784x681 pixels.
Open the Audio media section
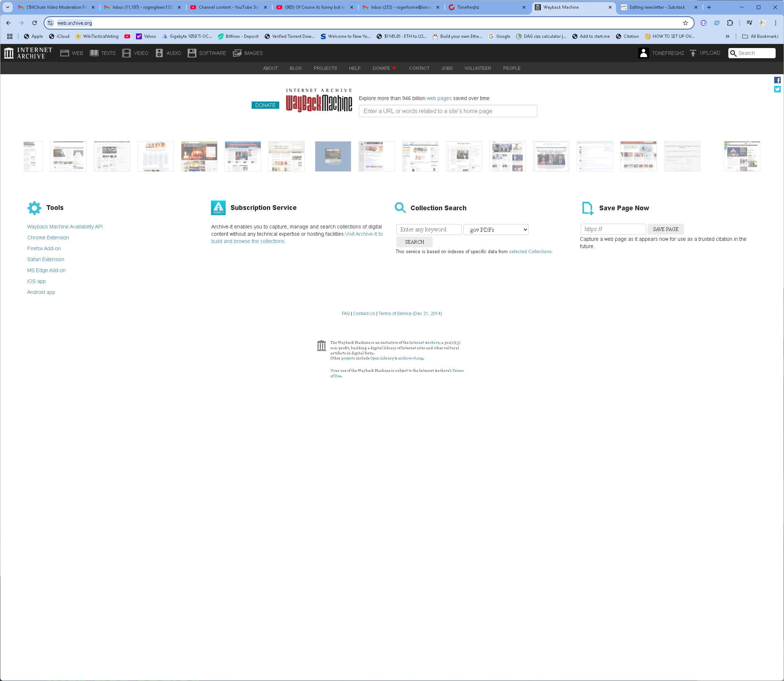tap(168, 53)
